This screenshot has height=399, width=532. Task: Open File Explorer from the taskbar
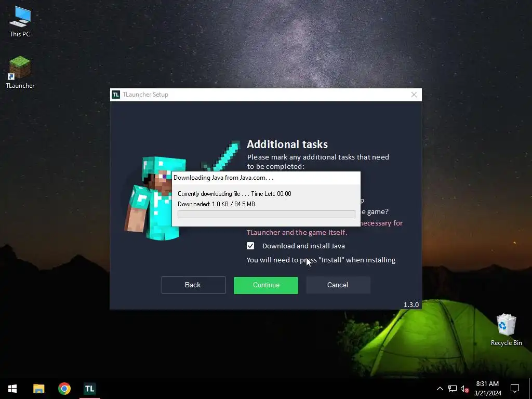(38, 389)
